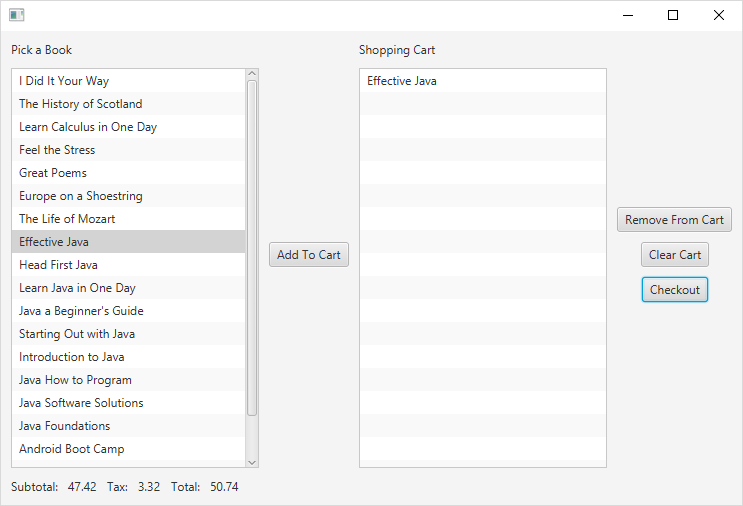Image resolution: width=743 pixels, height=506 pixels.
Task: Click the book list scroll up arrow
Action: click(x=252, y=73)
